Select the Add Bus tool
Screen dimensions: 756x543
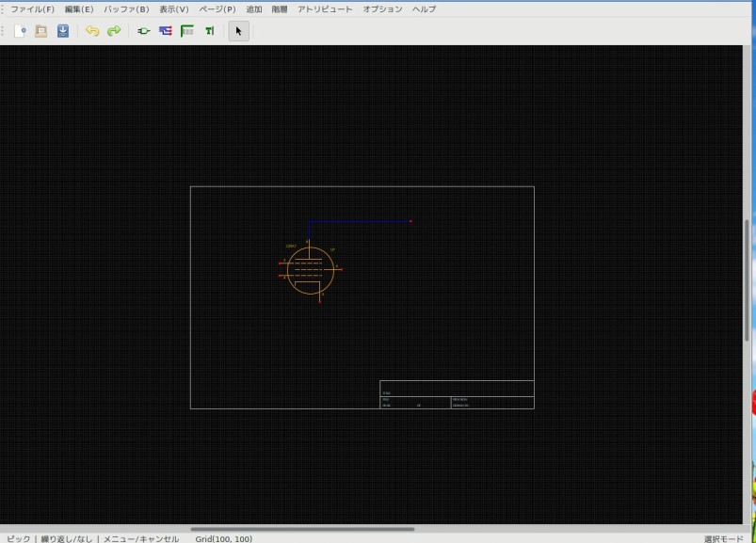[187, 31]
